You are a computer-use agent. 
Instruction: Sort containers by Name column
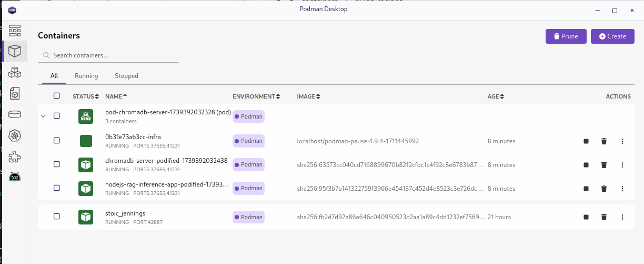click(116, 96)
